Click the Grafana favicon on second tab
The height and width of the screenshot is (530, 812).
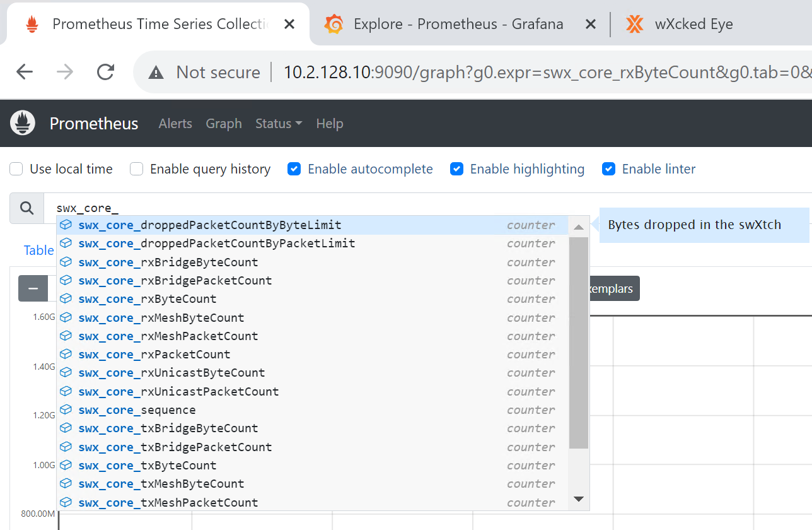[333, 25]
